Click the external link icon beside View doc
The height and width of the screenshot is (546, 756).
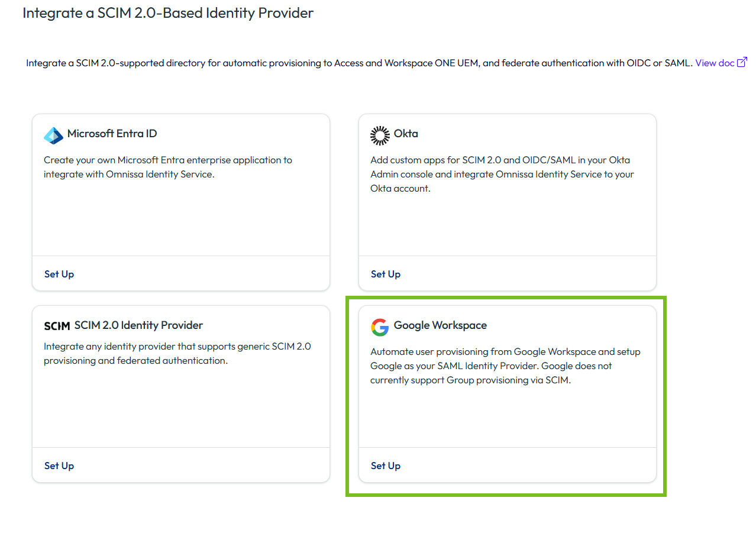click(x=742, y=62)
